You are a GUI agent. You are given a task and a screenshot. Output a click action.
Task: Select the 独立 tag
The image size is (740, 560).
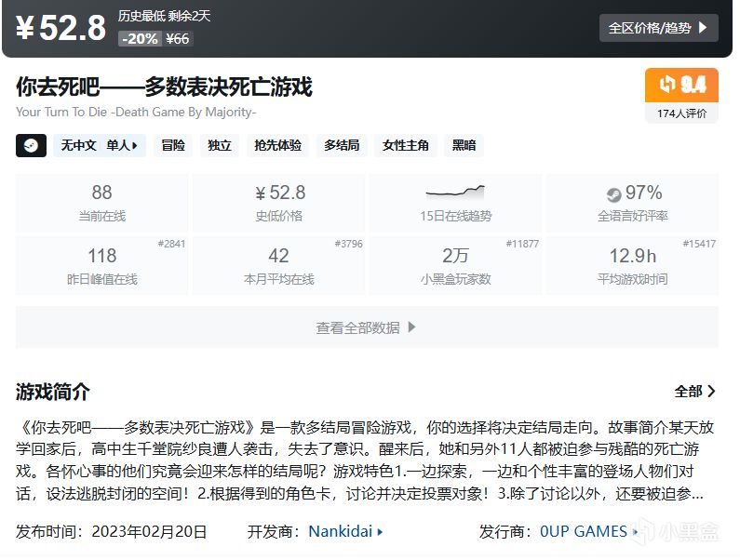coord(220,145)
